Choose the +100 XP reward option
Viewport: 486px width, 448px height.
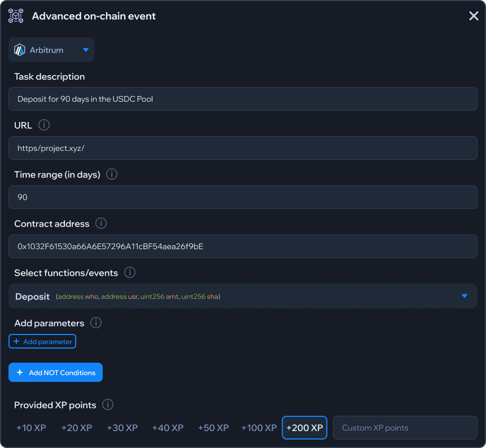tap(259, 428)
